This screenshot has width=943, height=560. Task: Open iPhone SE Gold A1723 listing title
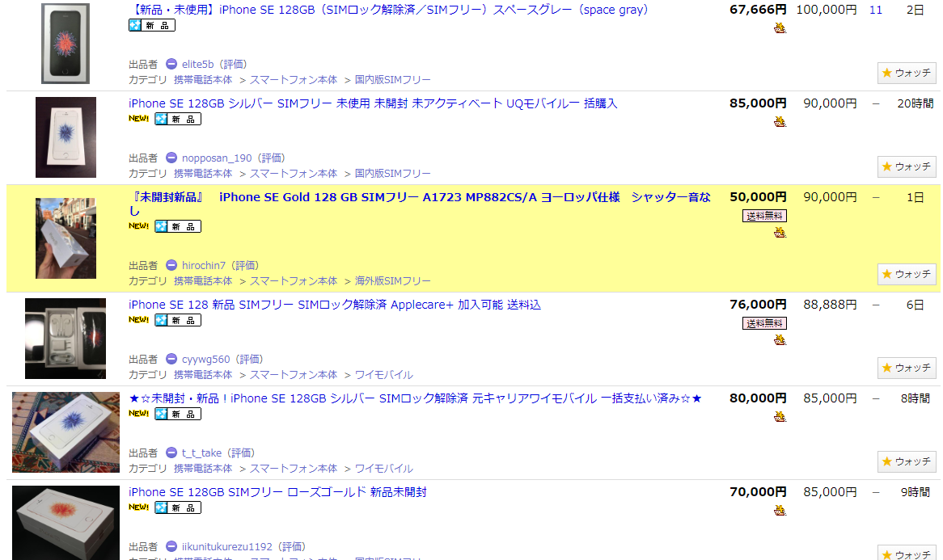pos(420,204)
